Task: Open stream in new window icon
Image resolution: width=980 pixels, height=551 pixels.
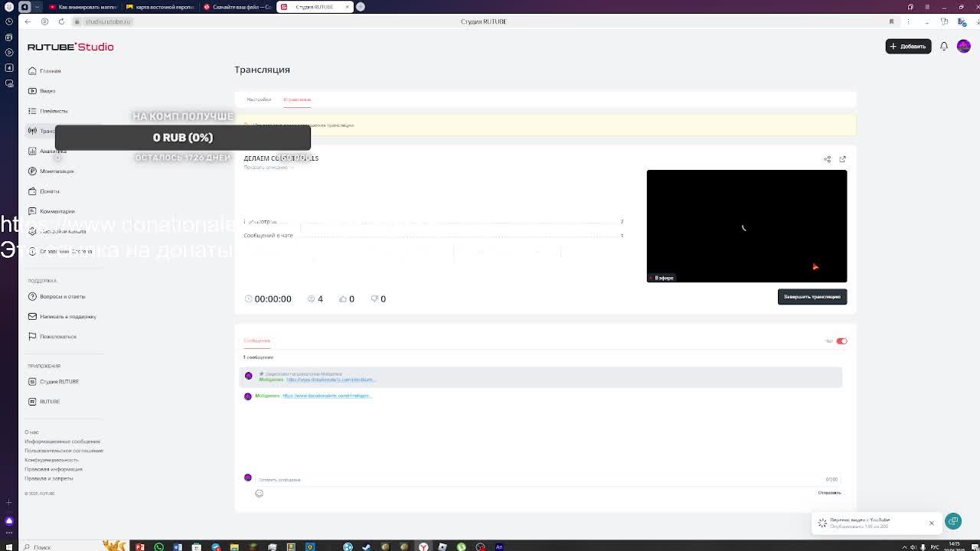Action: [842, 159]
